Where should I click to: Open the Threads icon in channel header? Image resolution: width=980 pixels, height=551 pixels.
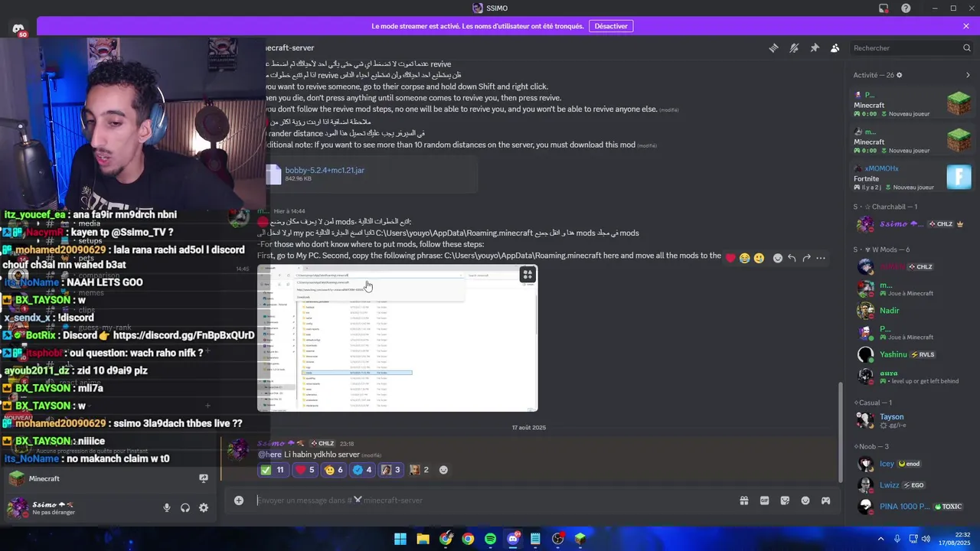click(x=773, y=48)
